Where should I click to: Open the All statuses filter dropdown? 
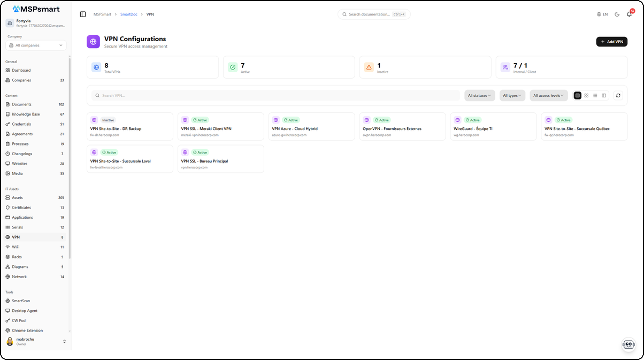pos(479,95)
